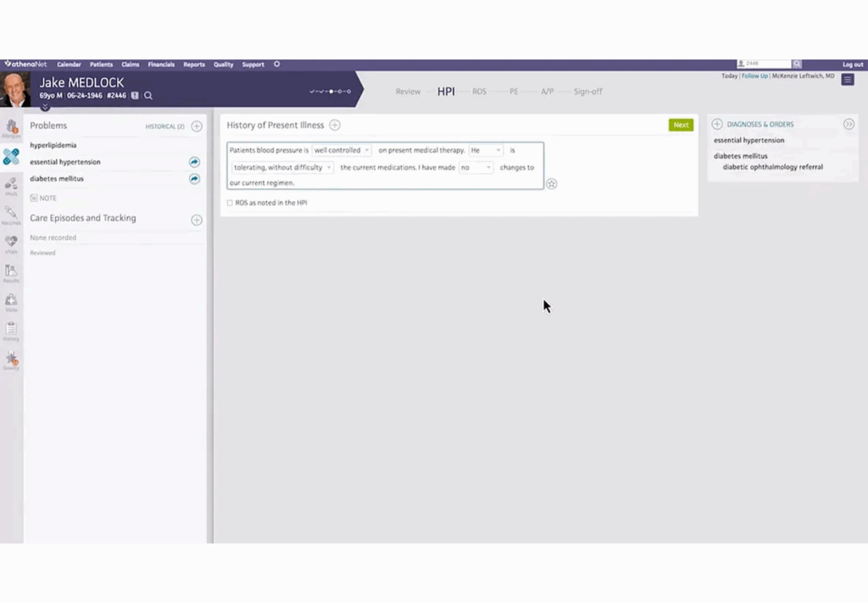
Task: Open the 'He' pronoun dropdown
Action: tap(486, 150)
